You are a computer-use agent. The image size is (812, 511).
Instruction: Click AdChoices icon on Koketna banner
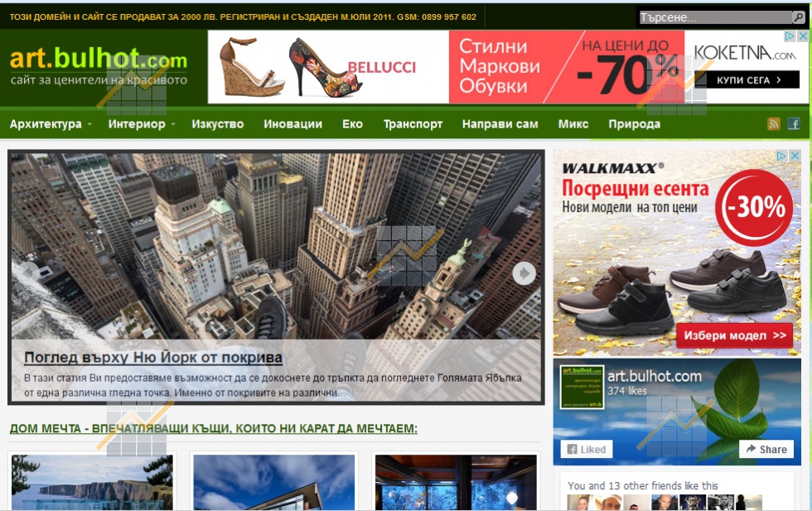coord(790,36)
